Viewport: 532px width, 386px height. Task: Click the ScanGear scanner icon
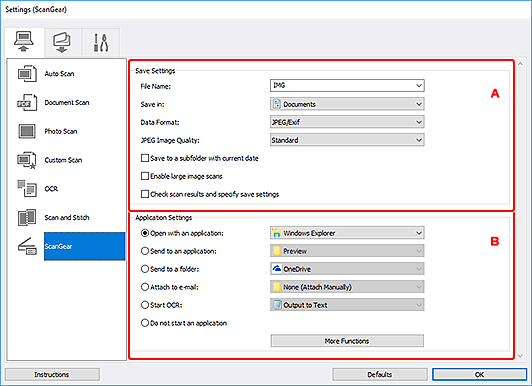[27, 246]
